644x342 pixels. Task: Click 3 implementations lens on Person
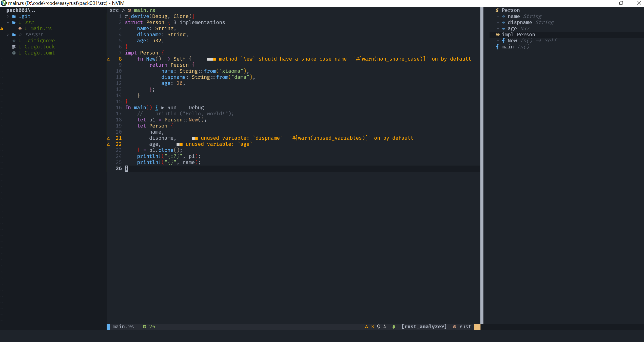click(x=199, y=23)
